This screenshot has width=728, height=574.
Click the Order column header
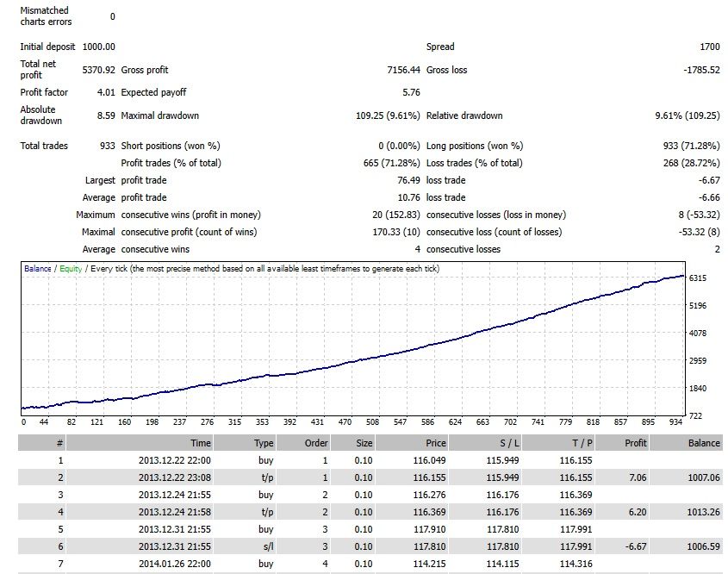[303, 443]
